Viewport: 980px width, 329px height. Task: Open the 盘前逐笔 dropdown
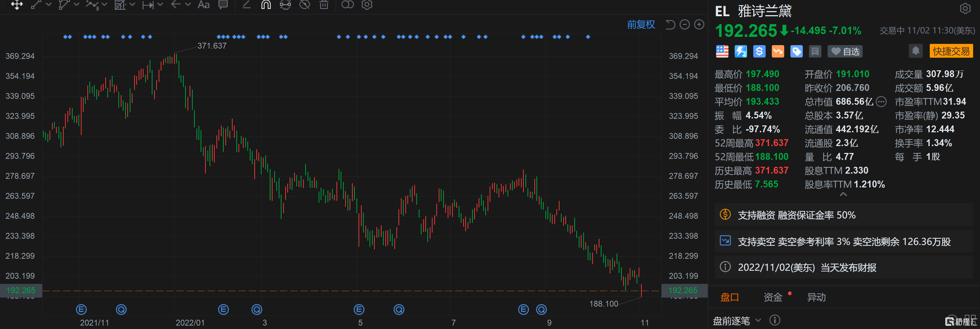click(758, 320)
